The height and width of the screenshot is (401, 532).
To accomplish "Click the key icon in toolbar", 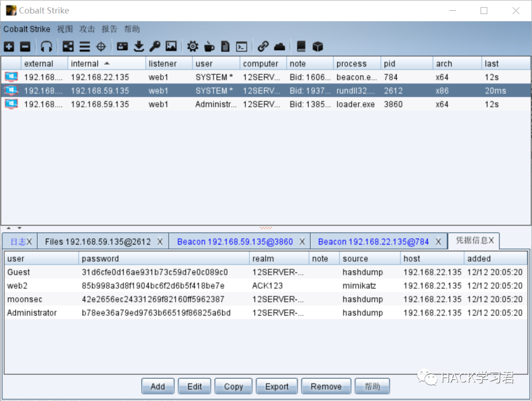I will pos(155,47).
